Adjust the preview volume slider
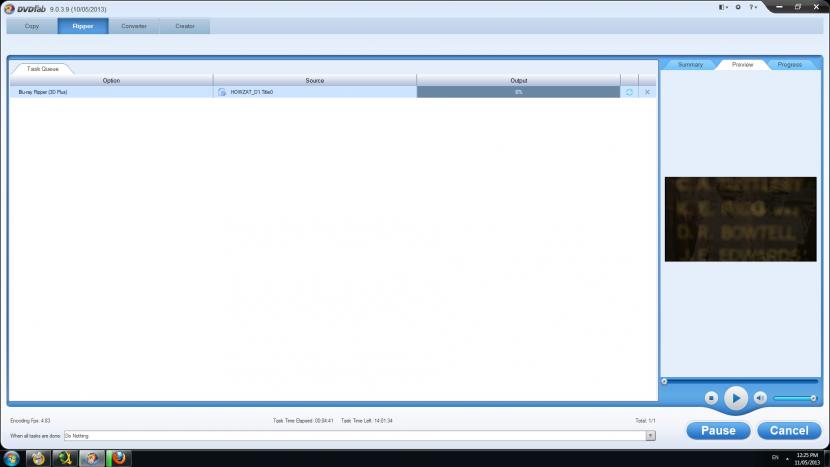Image resolution: width=830 pixels, height=467 pixels. (795, 398)
